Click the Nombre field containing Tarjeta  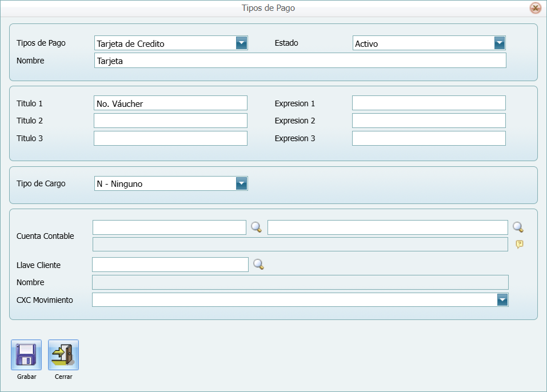[x=300, y=61]
